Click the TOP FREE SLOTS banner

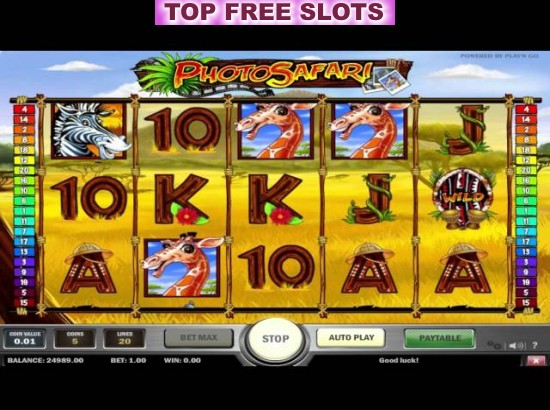pyautogui.click(x=275, y=12)
